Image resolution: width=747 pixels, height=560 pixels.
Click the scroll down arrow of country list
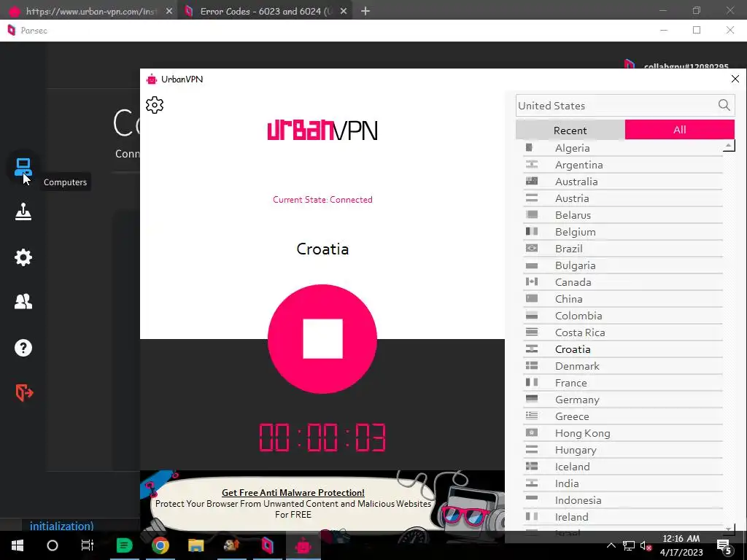click(x=729, y=528)
